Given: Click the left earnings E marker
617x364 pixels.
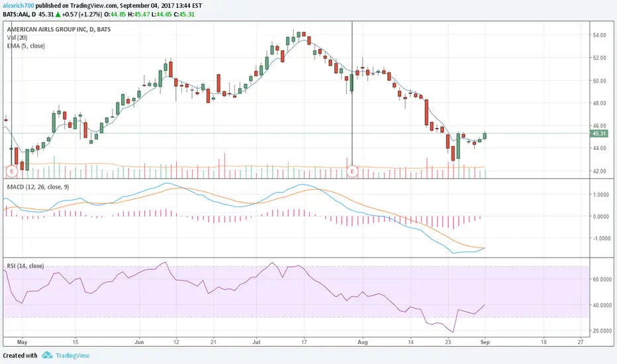Looking at the screenshot, I should pyautogui.click(x=12, y=171).
